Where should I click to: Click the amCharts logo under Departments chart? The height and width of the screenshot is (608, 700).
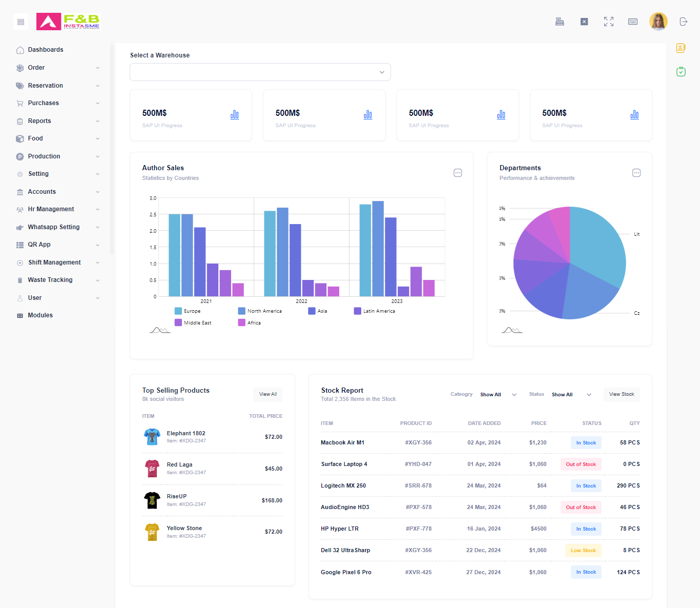(512, 330)
